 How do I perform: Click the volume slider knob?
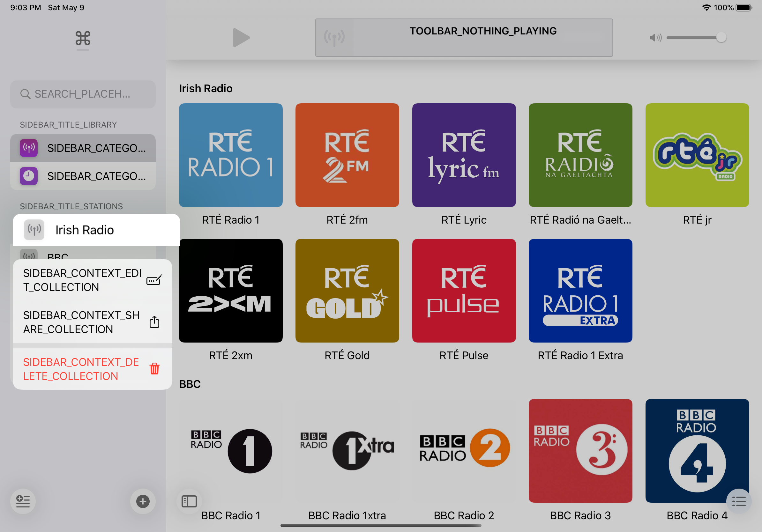[x=721, y=38]
